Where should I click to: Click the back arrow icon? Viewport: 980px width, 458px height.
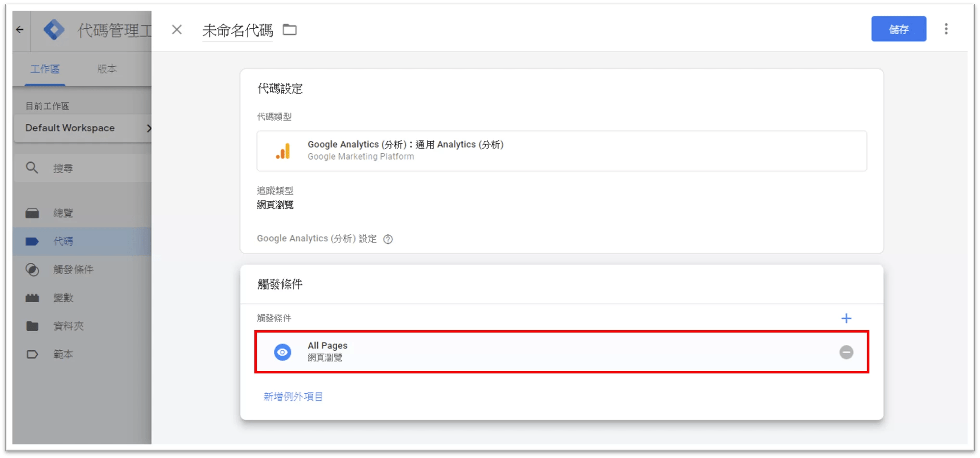pyautogui.click(x=20, y=30)
